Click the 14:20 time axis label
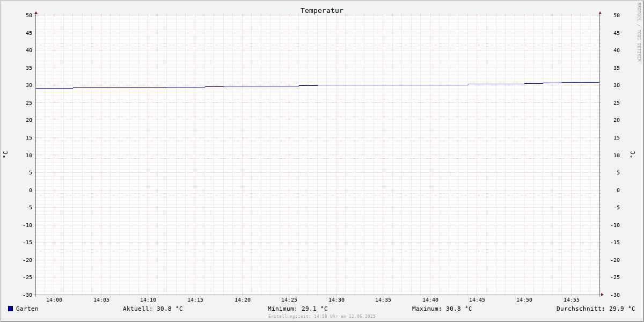This screenshot has width=644, height=322. click(243, 300)
